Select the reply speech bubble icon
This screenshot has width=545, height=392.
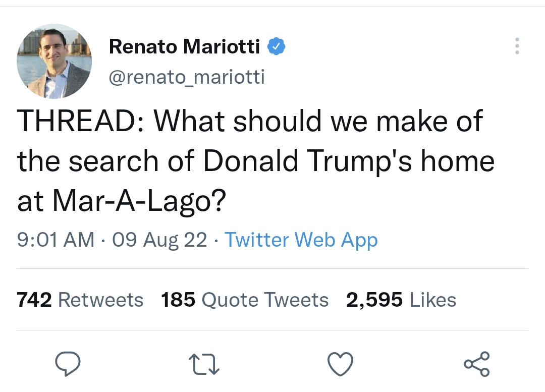(x=69, y=363)
